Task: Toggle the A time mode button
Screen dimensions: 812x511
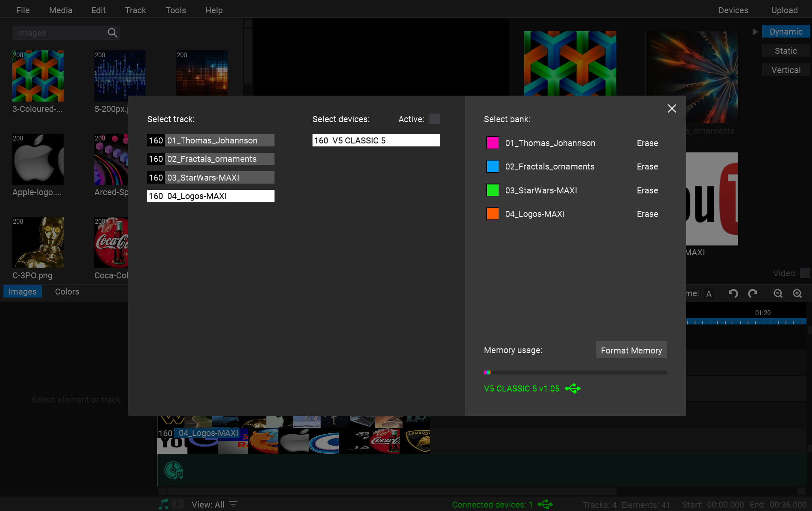Action: tap(709, 294)
